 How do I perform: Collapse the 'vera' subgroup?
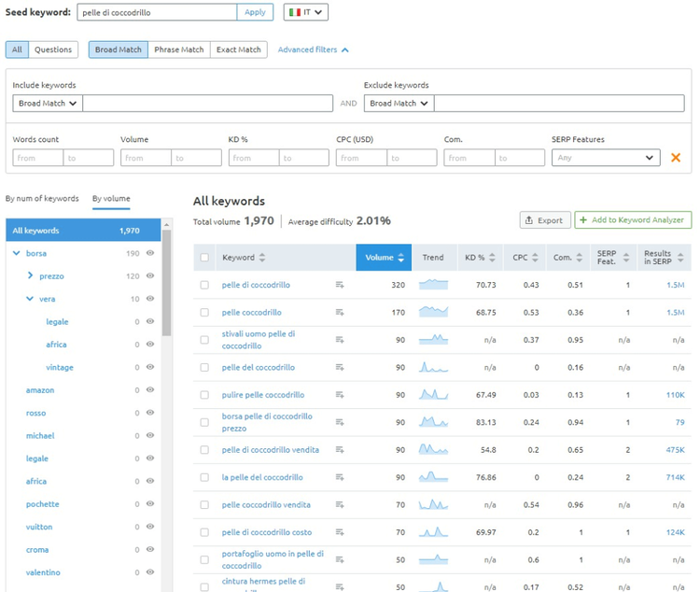click(x=30, y=299)
